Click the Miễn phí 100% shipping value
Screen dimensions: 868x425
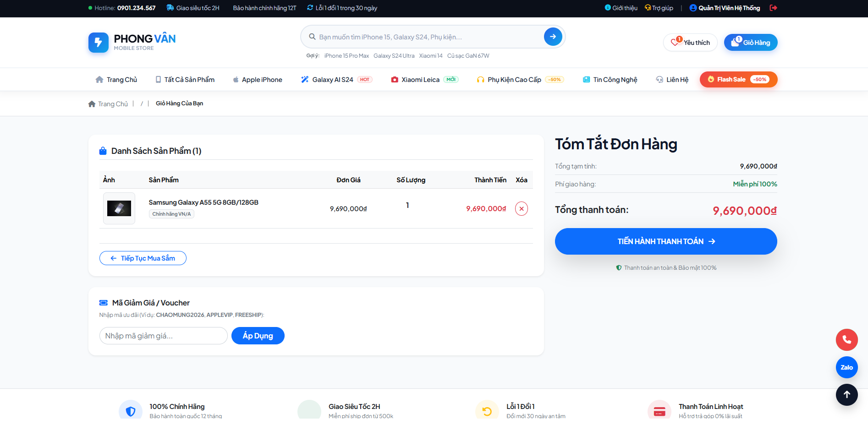(755, 184)
